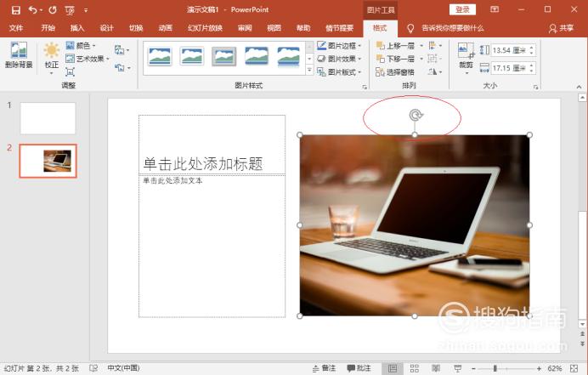Click the picture rotation handle
Viewport: 588px width, 375px height.
(x=416, y=115)
